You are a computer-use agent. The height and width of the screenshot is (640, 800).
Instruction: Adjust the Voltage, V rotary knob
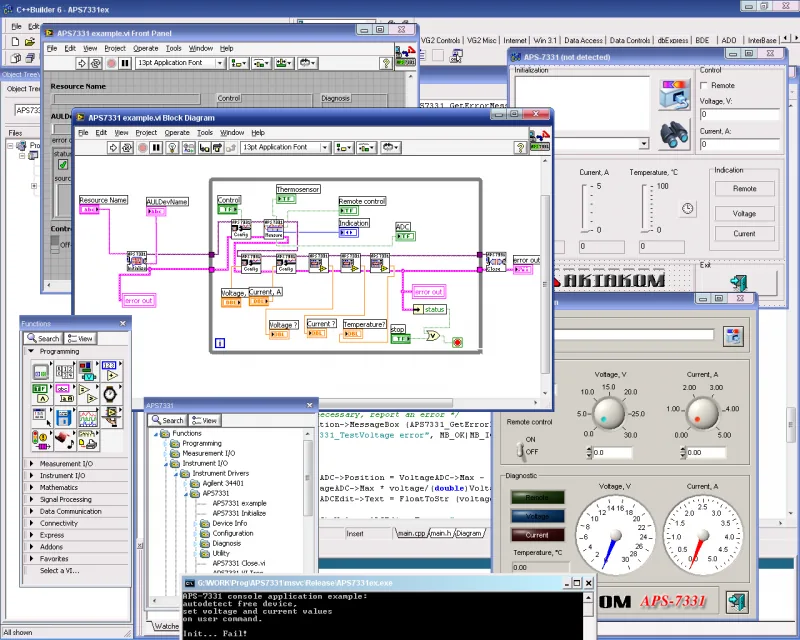click(609, 413)
